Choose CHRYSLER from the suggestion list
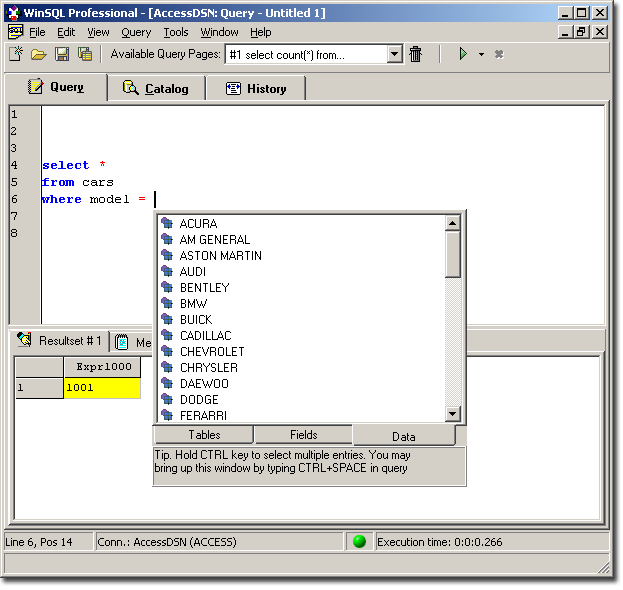 tap(302, 368)
